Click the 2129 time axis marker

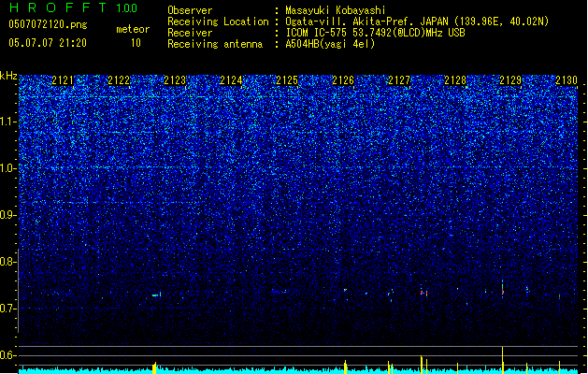[511, 80]
